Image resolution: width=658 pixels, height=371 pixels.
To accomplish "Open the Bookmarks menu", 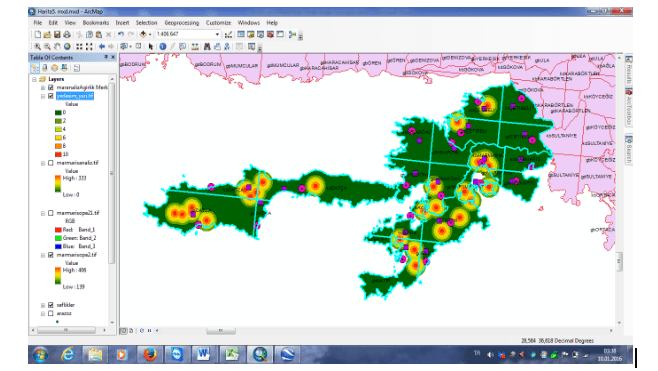I will (96, 23).
